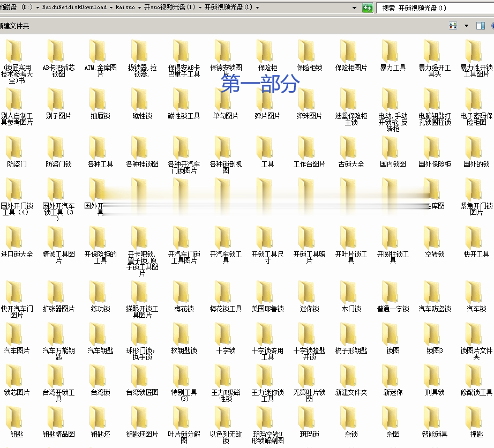The image size is (494, 448).
Task: Select the 古锁大全 folder
Action: pyautogui.click(x=351, y=152)
